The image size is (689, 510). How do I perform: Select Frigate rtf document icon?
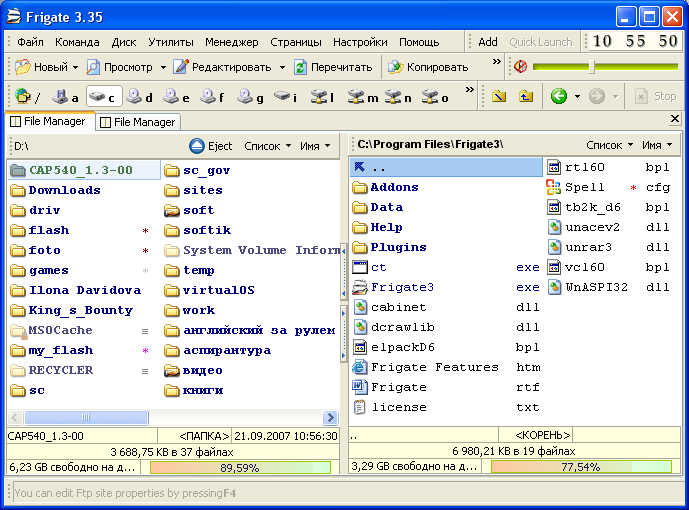pos(359,387)
